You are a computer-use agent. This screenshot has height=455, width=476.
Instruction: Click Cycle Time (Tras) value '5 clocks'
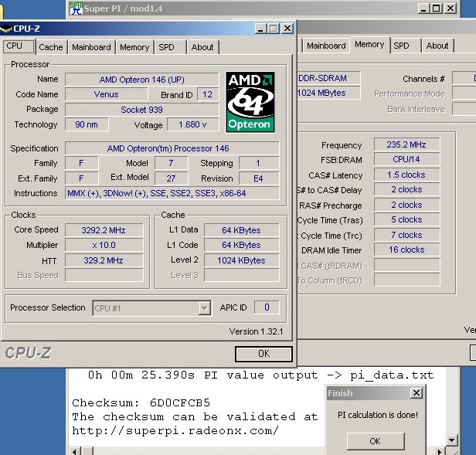coord(406,219)
